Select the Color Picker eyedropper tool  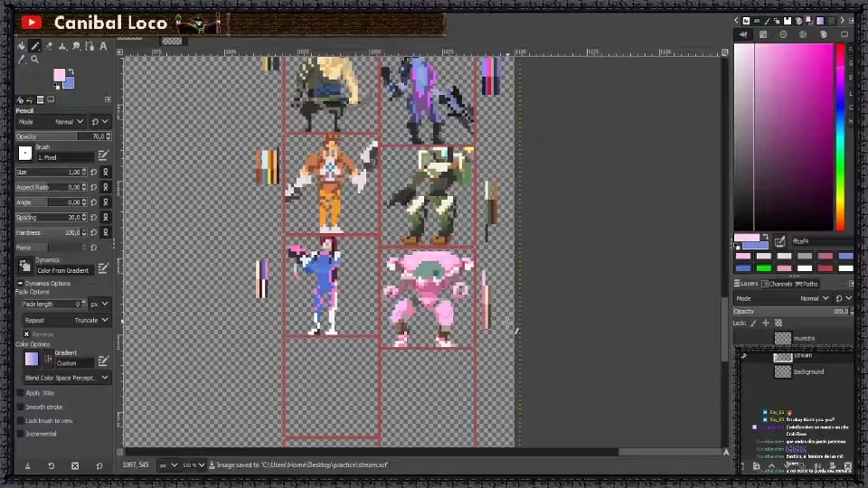click(22, 60)
